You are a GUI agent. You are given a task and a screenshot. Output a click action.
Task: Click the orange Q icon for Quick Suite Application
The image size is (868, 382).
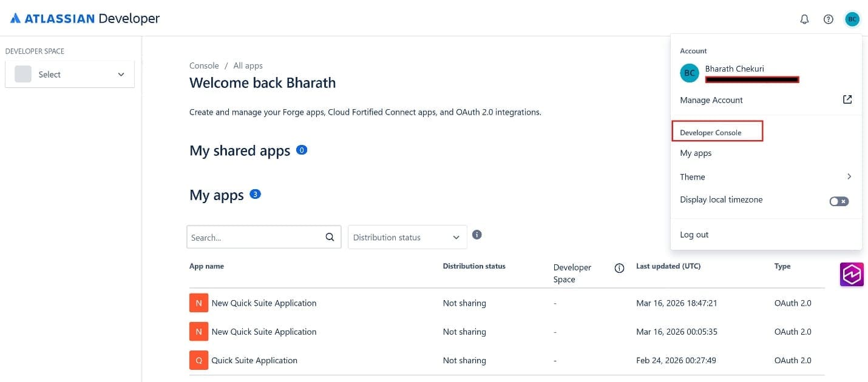198,360
